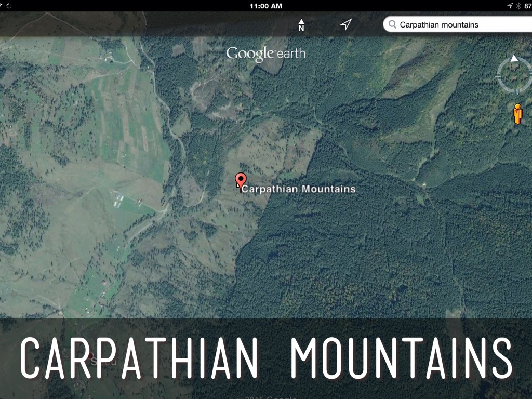This screenshot has height=399, width=532.
Task: Tap the my-location arrow in the toolbar
Action: pos(346,24)
